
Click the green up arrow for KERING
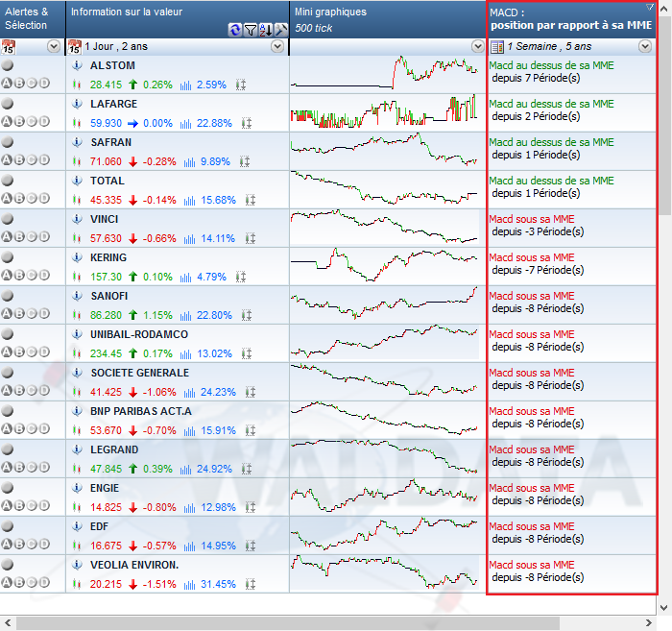coord(132,277)
